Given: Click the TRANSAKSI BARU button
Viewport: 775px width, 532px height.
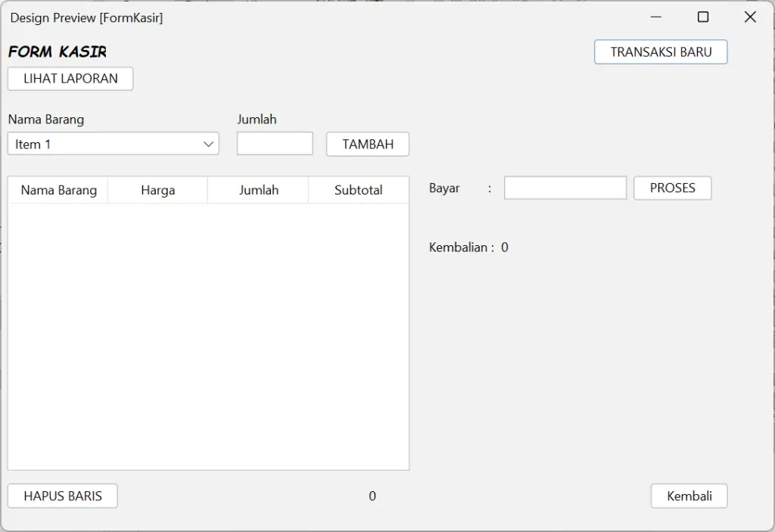Looking at the screenshot, I should (661, 52).
